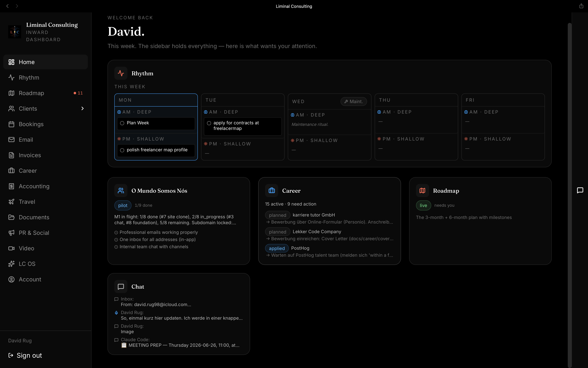
Task: Click the share icon at top right
Action: pyautogui.click(x=581, y=6)
